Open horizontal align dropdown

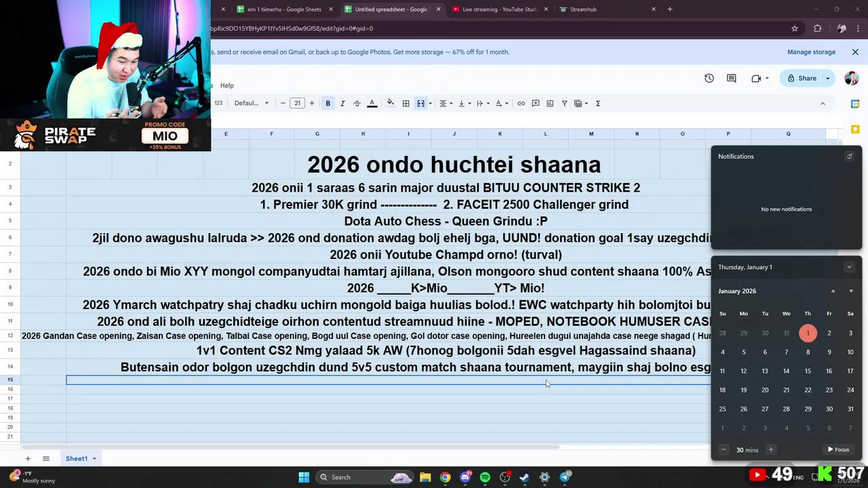(446, 103)
